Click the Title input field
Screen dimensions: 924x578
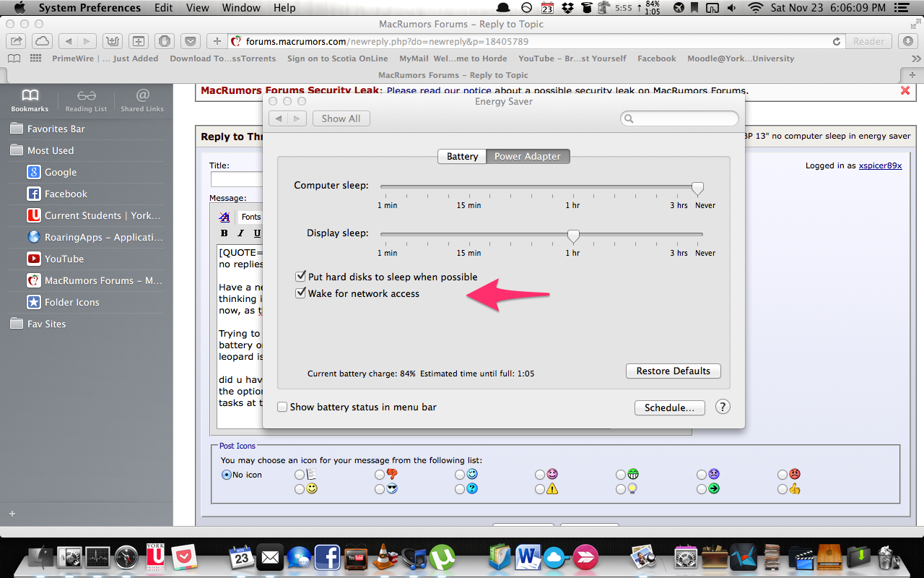coord(236,179)
